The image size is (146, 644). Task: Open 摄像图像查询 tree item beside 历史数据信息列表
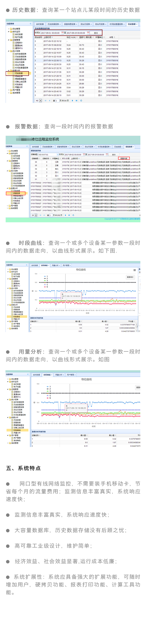click(21, 79)
